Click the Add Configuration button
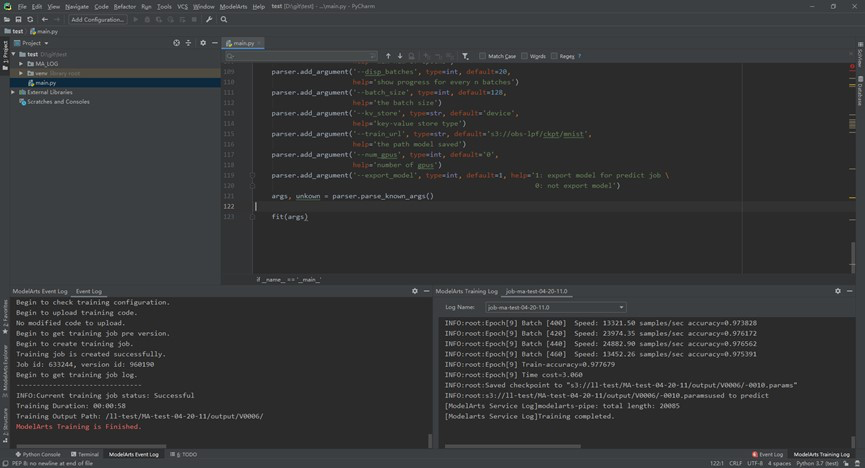Screen dimensions: 865x468 [x=98, y=19]
